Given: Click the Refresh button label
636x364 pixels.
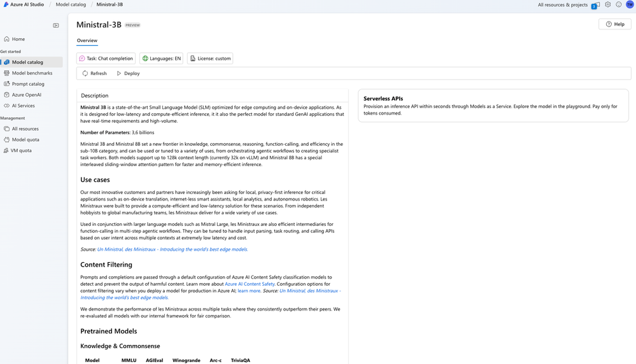Looking at the screenshot, I should [99, 73].
